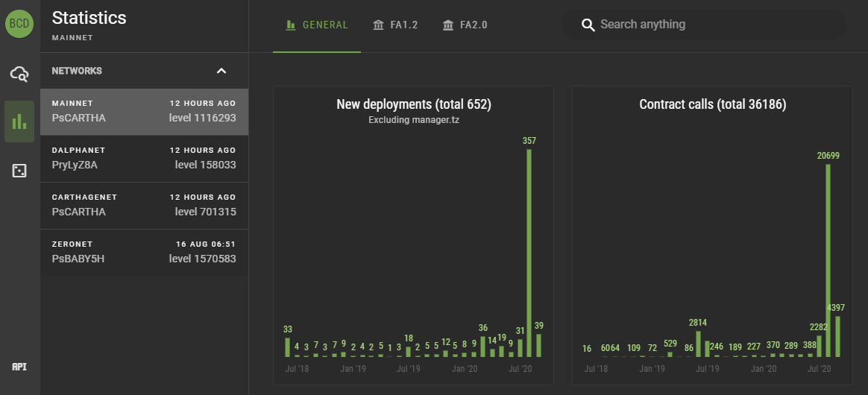Click the BCD logo avatar
Viewport: 868px width, 395px height.
(19, 24)
